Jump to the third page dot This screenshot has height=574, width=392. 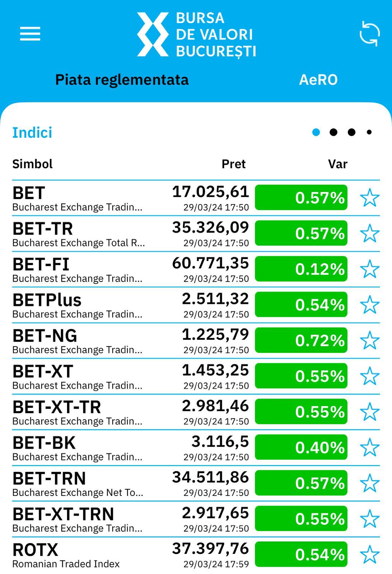click(351, 132)
